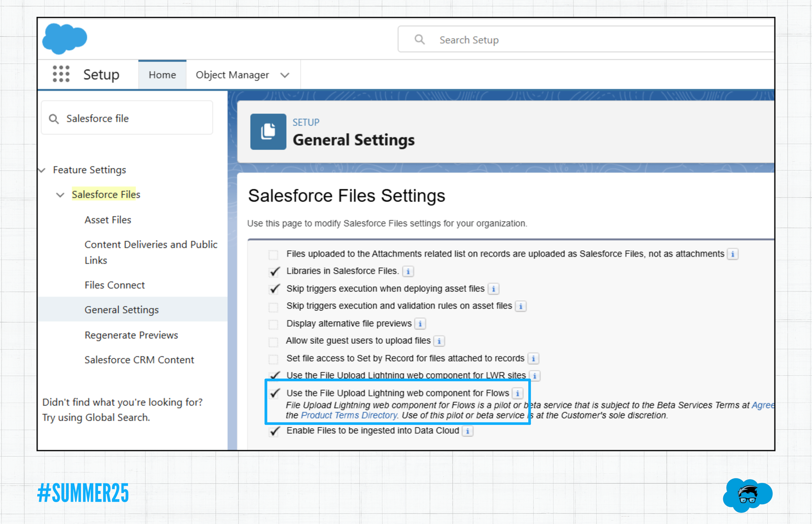Open the Product Terms Directory link

(349, 415)
